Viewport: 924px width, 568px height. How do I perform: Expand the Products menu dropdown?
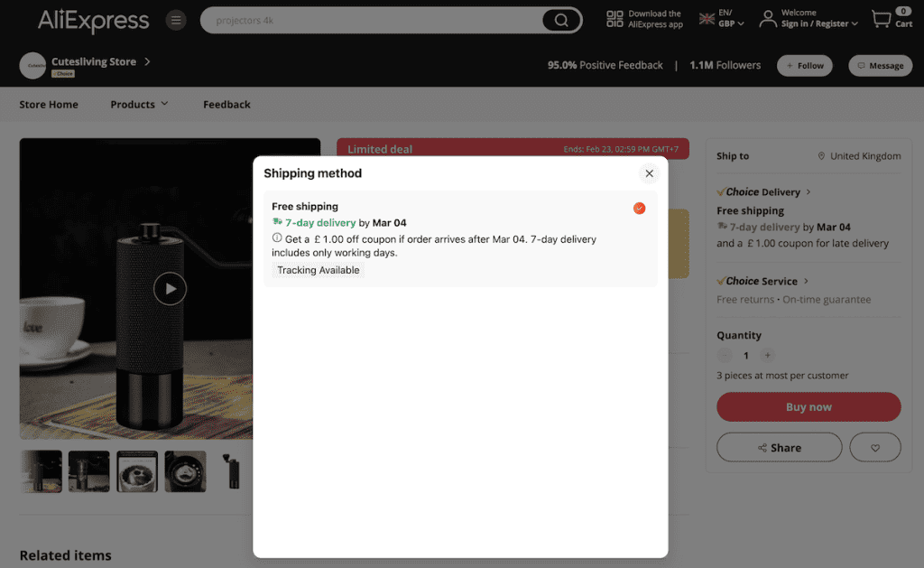coord(139,104)
